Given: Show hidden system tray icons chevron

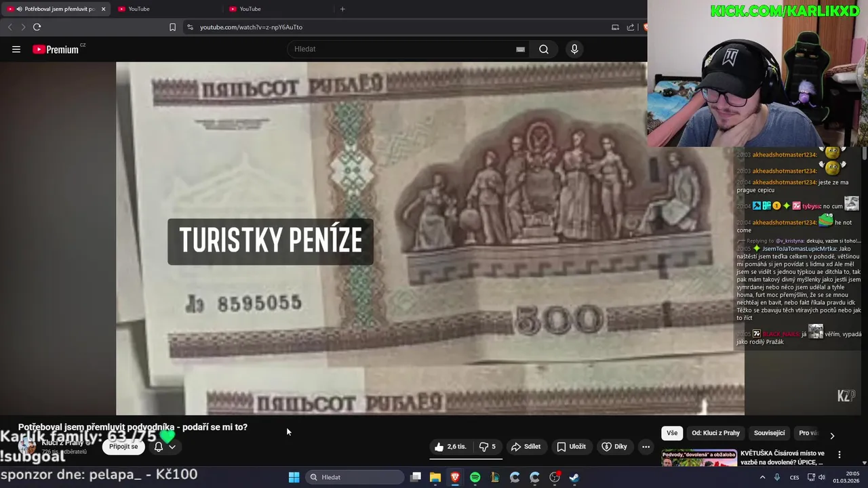Looking at the screenshot, I should point(762,477).
